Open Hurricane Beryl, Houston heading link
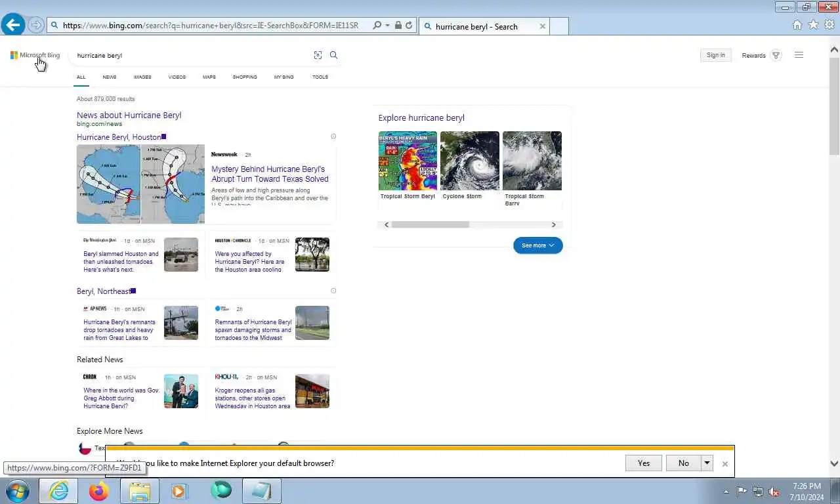 tap(119, 137)
